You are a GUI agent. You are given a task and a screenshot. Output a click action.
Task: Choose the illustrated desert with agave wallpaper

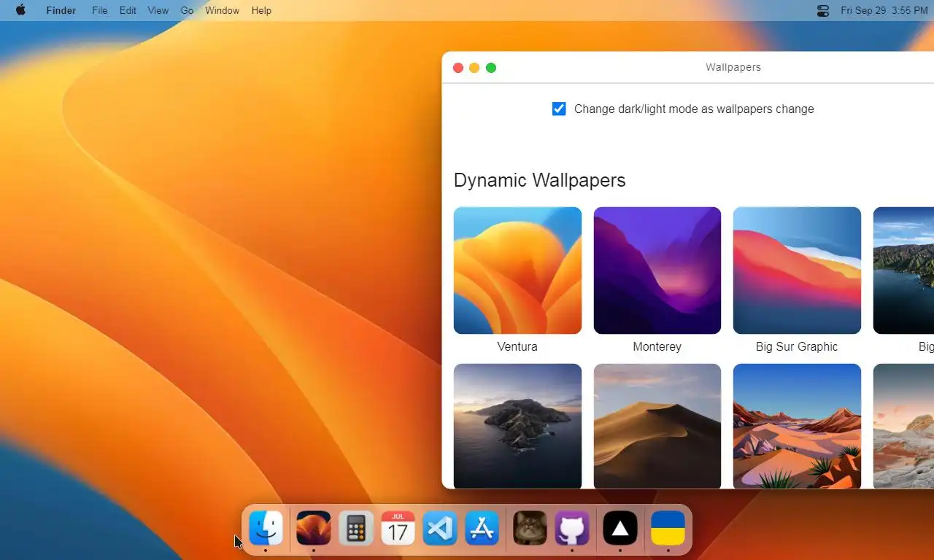point(797,426)
